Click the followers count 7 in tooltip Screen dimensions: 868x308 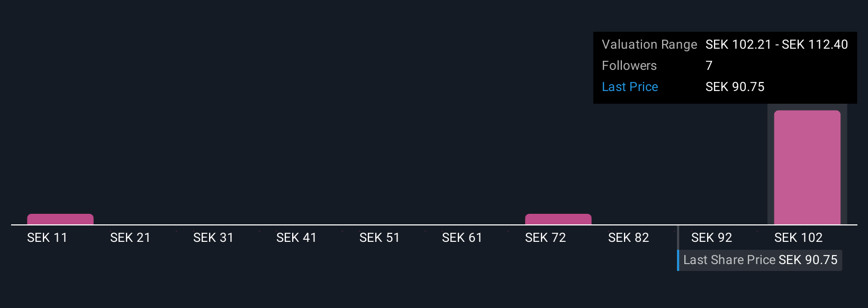point(709,66)
